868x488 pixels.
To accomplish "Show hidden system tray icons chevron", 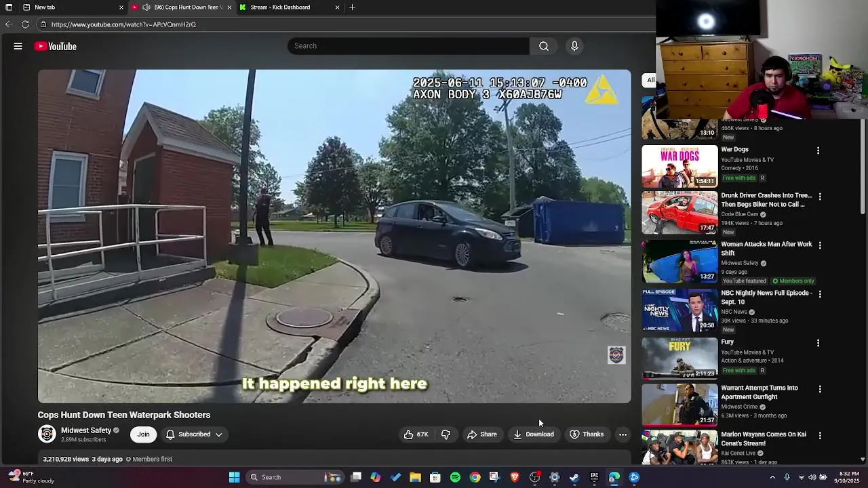I will [772, 477].
